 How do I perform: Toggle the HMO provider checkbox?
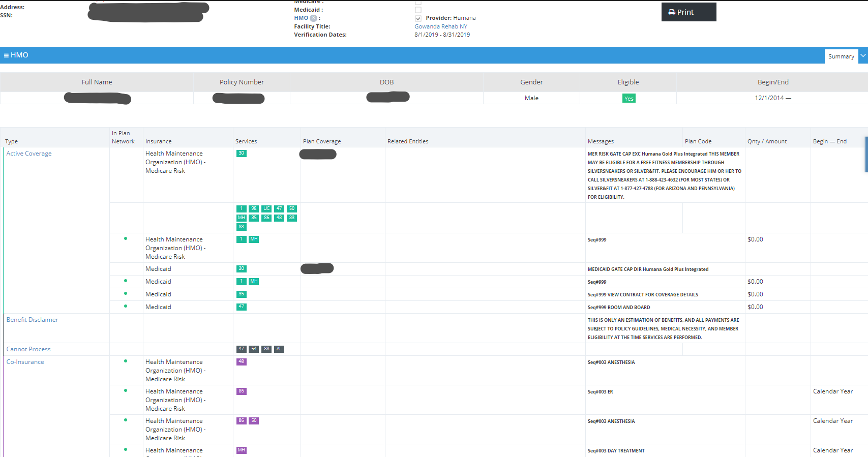point(418,18)
